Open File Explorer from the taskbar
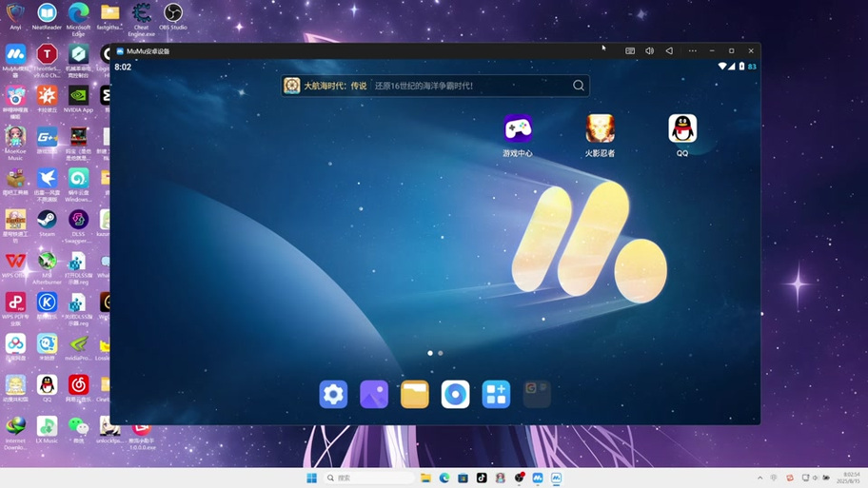 (425, 478)
